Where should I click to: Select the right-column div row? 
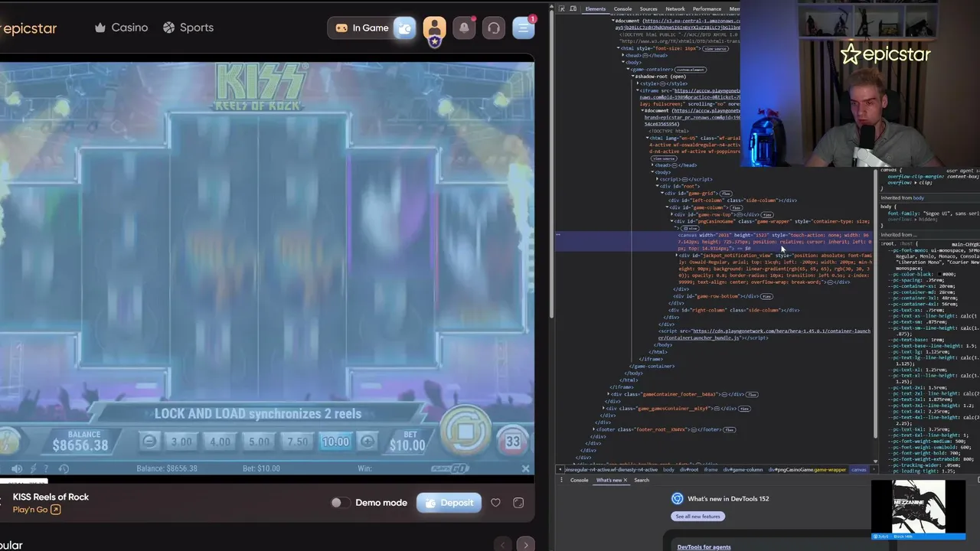tap(733, 310)
